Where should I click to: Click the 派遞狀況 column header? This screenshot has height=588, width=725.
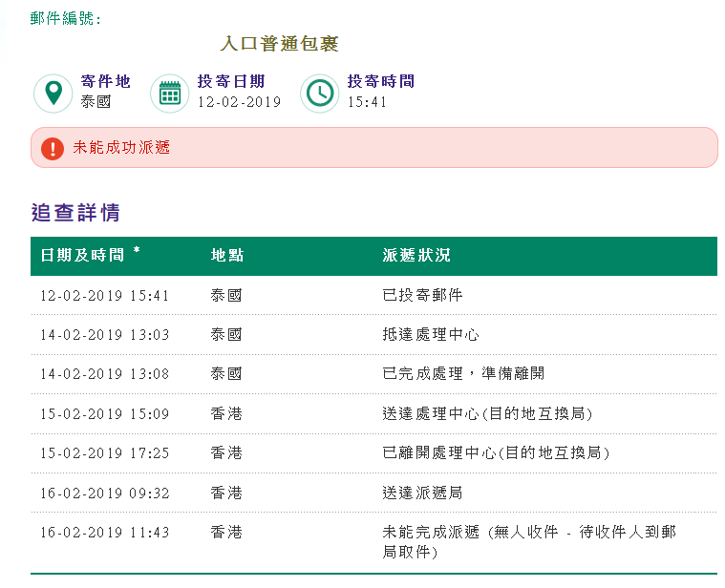(x=416, y=255)
